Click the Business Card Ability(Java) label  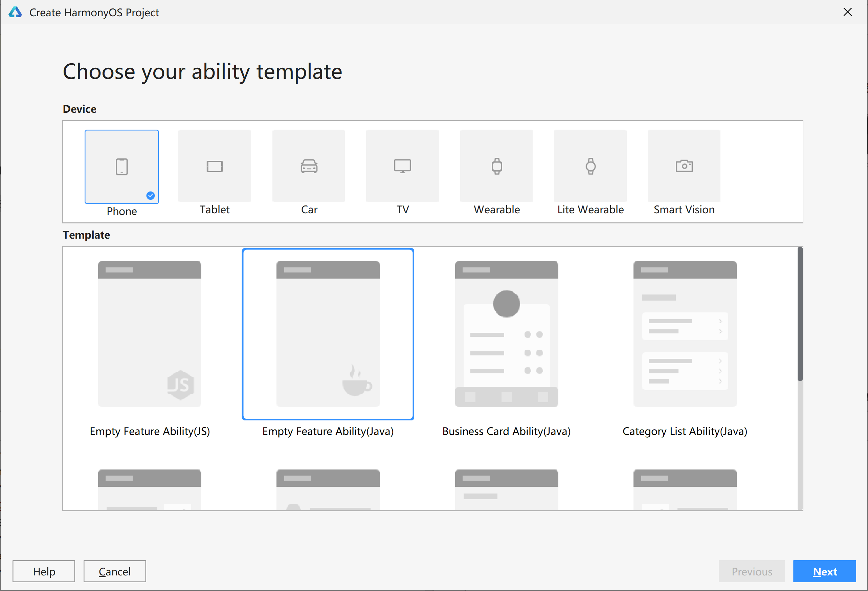[x=507, y=431]
